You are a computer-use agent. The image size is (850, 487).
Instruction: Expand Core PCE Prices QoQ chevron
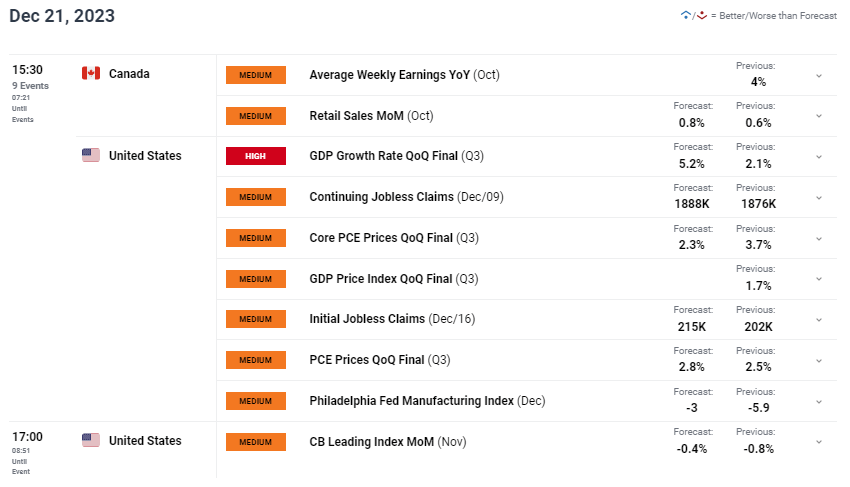[x=819, y=239]
